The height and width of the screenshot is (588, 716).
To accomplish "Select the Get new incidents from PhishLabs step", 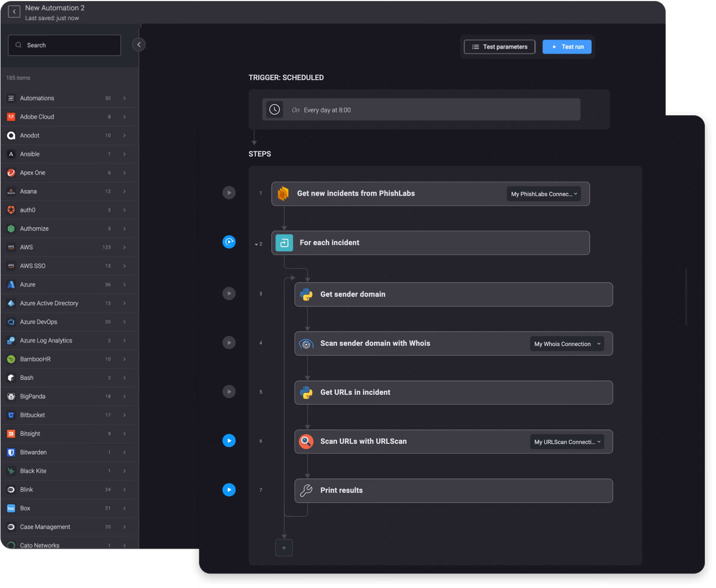I will coord(430,194).
